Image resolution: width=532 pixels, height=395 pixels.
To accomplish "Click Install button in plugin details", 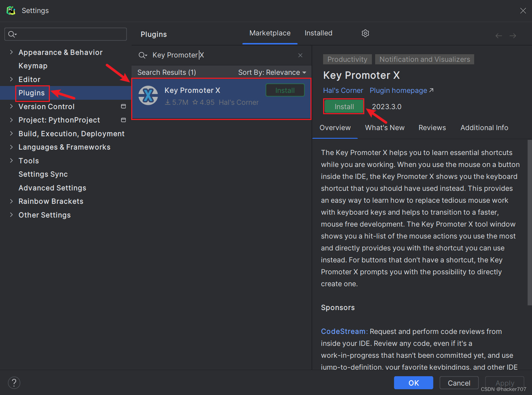I will [344, 107].
